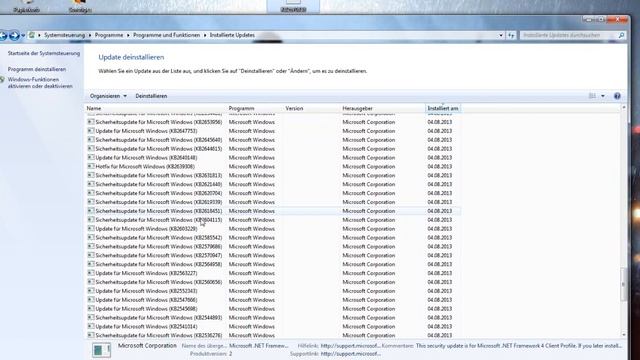
Task: Select Sicherheitsupdate für Microsoft Windows (KB2564958)
Action: click(159, 264)
